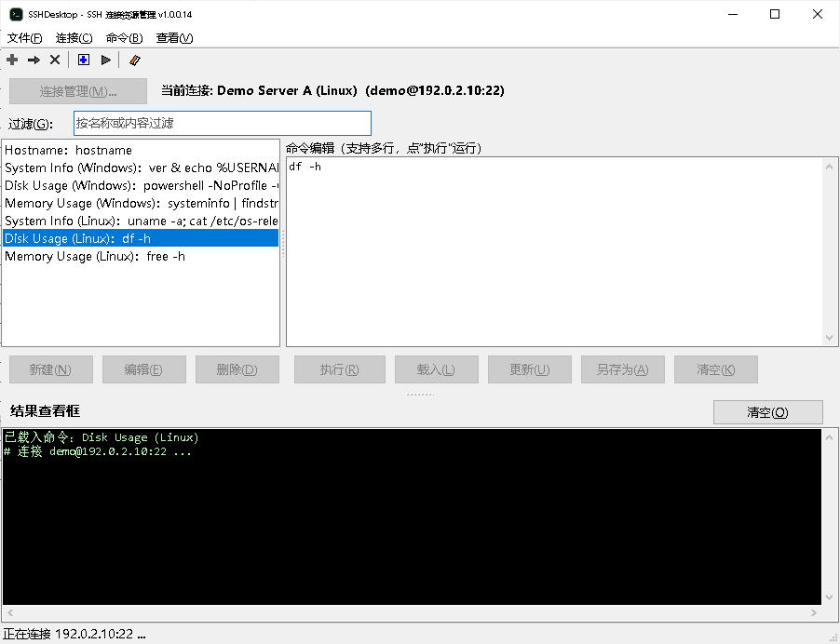
Task: Focus the 过滤 filter input field
Action: coord(223,123)
